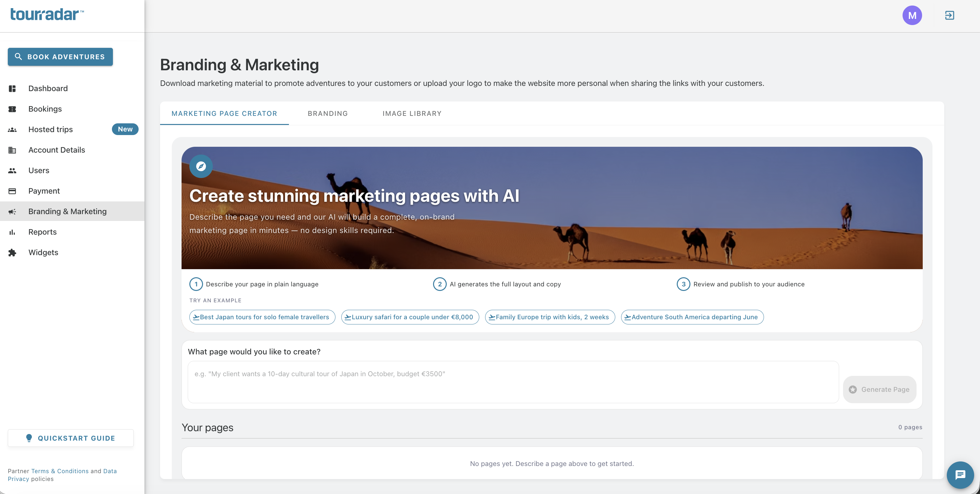The image size is (980, 494).
Task: Select the Marketing Page Creator tab
Action: [x=224, y=114]
